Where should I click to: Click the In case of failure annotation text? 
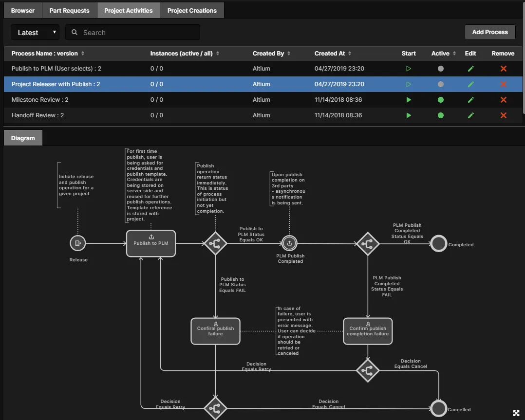coord(296,331)
